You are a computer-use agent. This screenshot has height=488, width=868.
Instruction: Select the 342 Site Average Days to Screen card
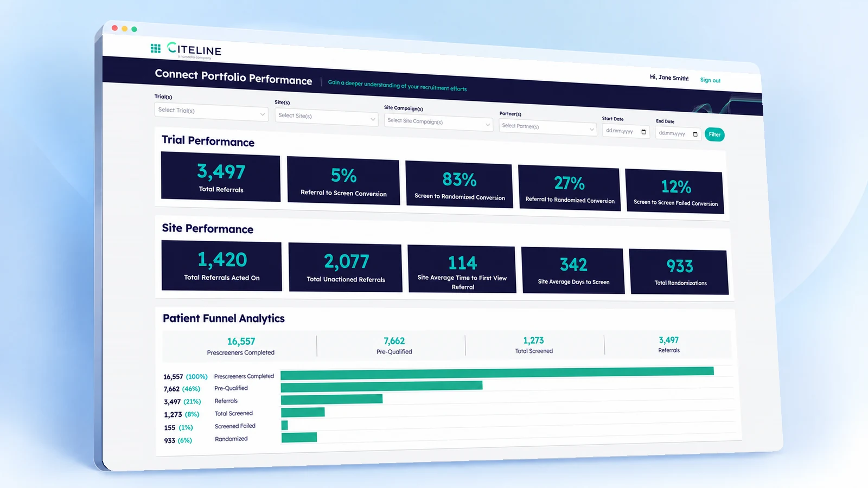[573, 271]
